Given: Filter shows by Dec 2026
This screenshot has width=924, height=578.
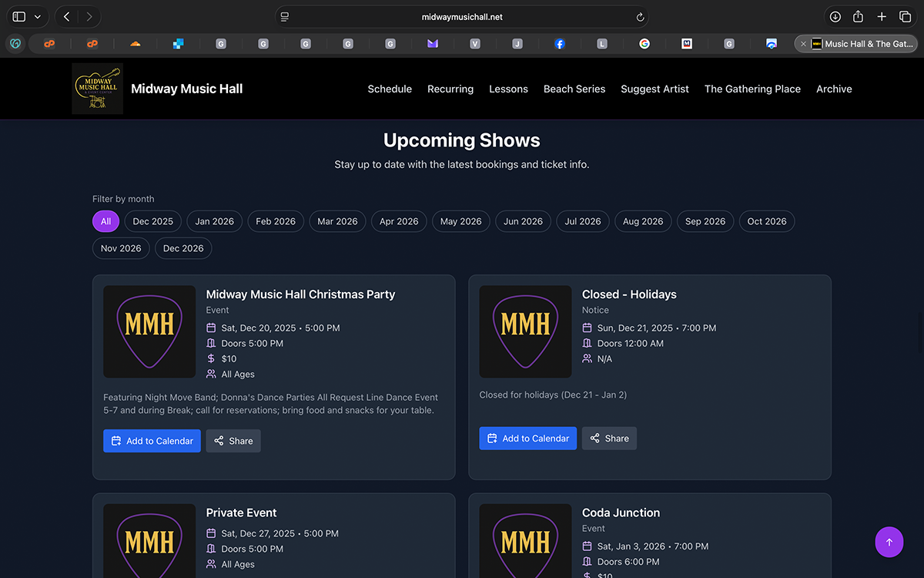Looking at the screenshot, I should point(183,248).
